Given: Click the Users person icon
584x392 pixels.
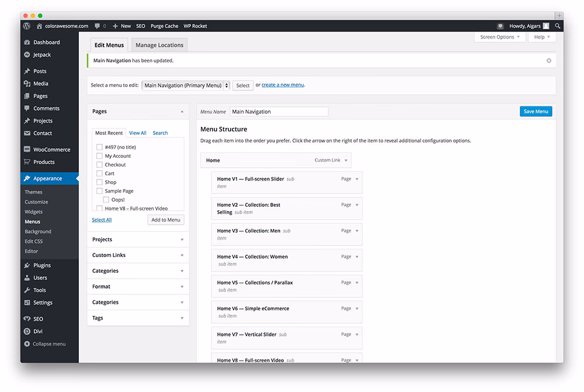Looking at the screenshot, I should coord(27,277).
